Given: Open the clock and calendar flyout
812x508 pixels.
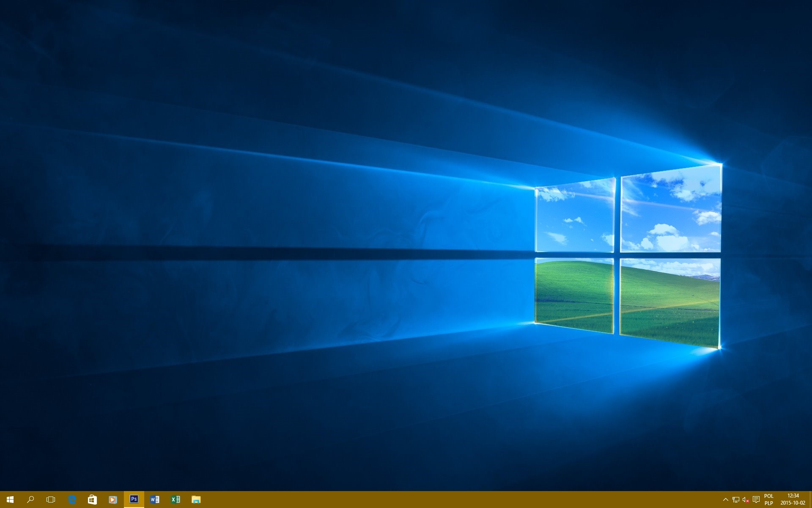Looking at the screenshot, I should (x=793, y=500).
